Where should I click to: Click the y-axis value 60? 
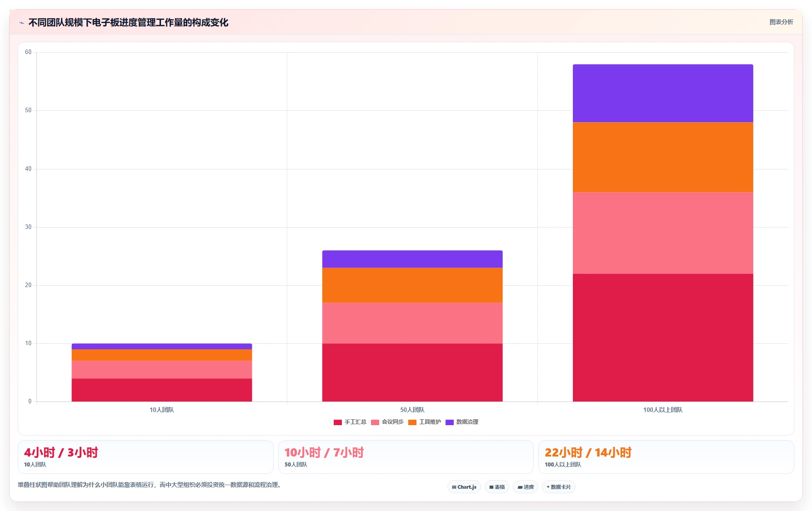[x=28, y=52]
